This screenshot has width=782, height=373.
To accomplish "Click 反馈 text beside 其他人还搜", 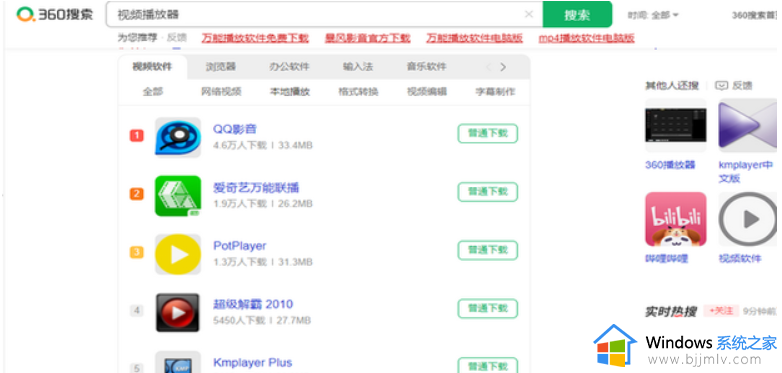I will pos(742,86).
